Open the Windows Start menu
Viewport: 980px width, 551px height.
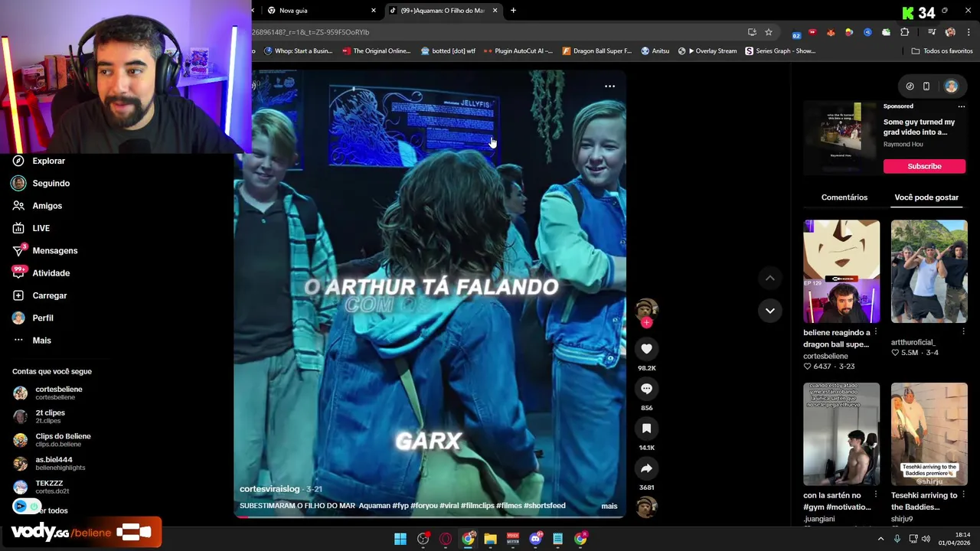(x=400, y=539)
